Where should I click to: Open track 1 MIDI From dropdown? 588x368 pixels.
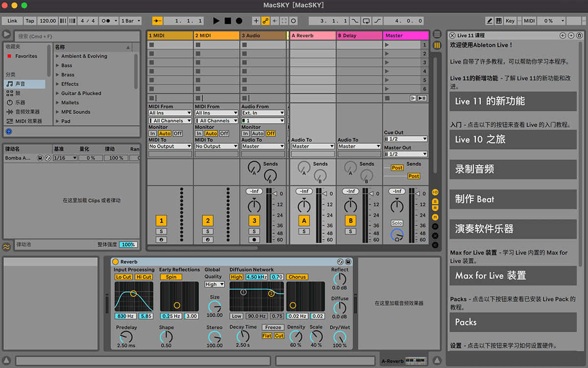pos(170,113)
